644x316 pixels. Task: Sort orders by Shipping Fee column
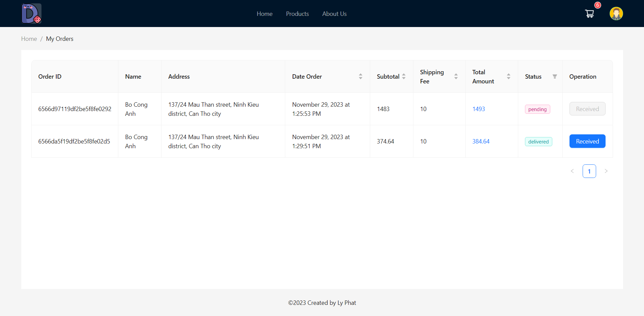(x=456, y=76)
